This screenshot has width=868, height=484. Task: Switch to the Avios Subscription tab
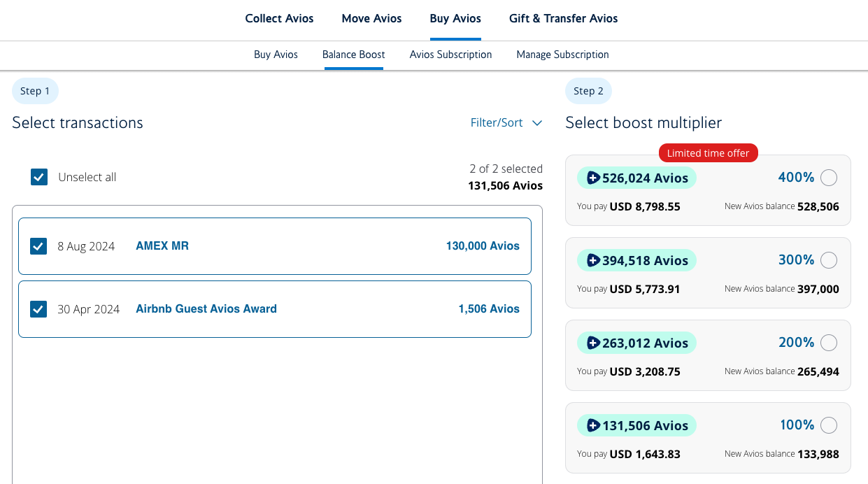[450, 55]
